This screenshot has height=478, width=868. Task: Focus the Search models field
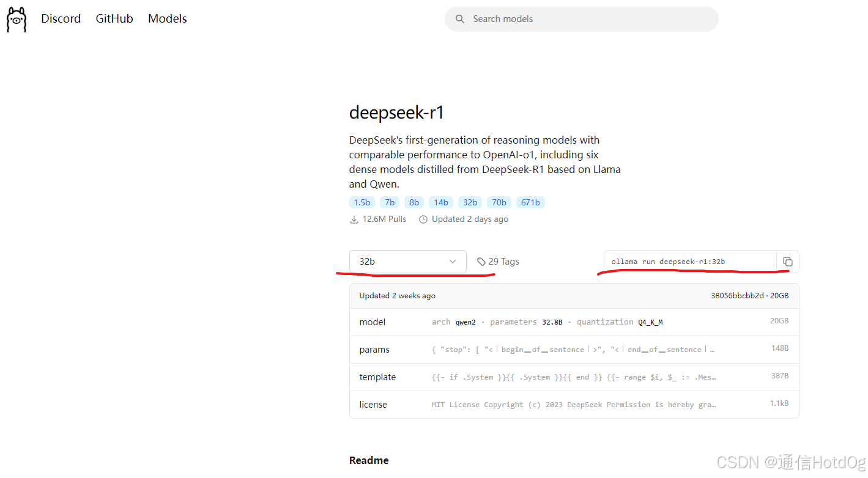tap(581, 19)
